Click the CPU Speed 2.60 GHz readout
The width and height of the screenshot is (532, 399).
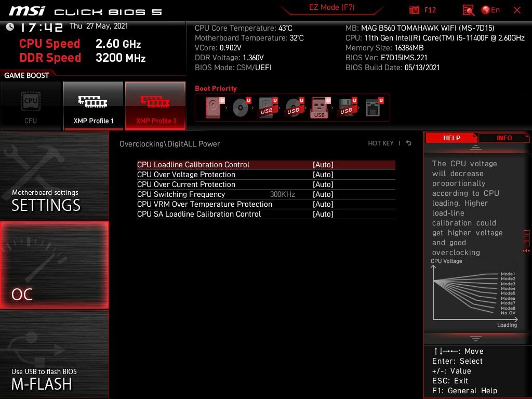point(79,44)
